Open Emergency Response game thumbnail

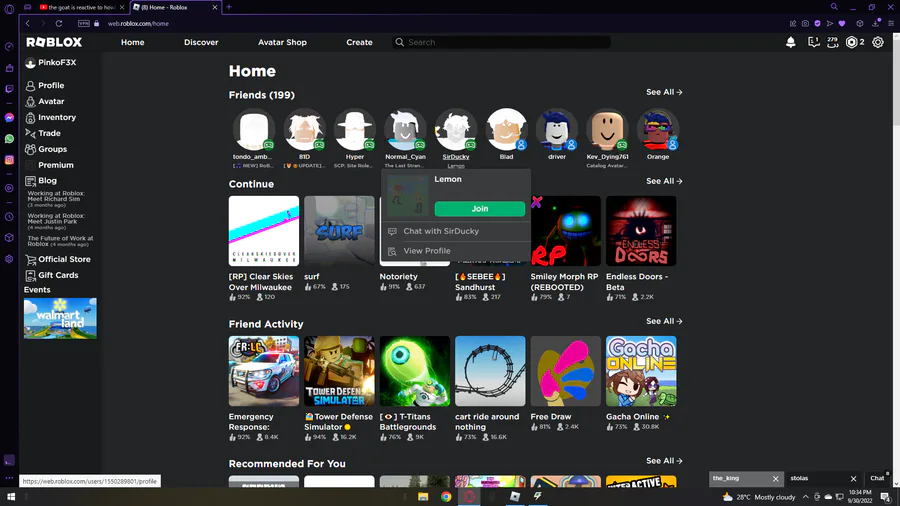[264, 371]
